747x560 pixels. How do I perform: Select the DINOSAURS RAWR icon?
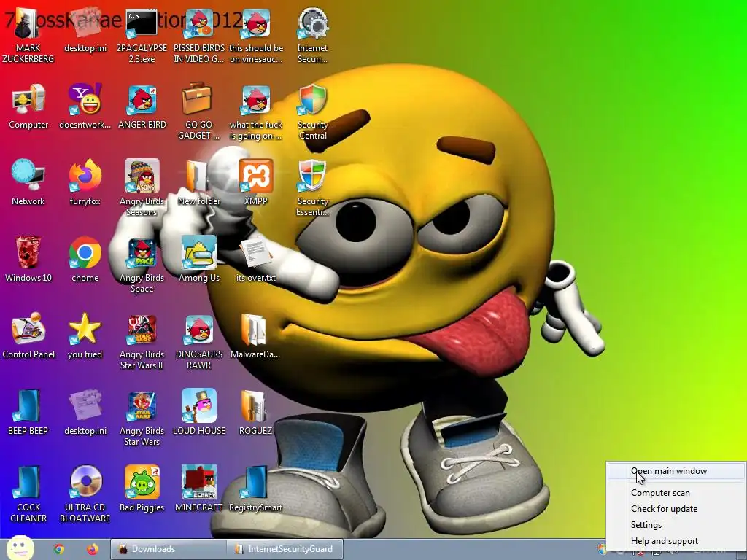click(x=198, y=342)
